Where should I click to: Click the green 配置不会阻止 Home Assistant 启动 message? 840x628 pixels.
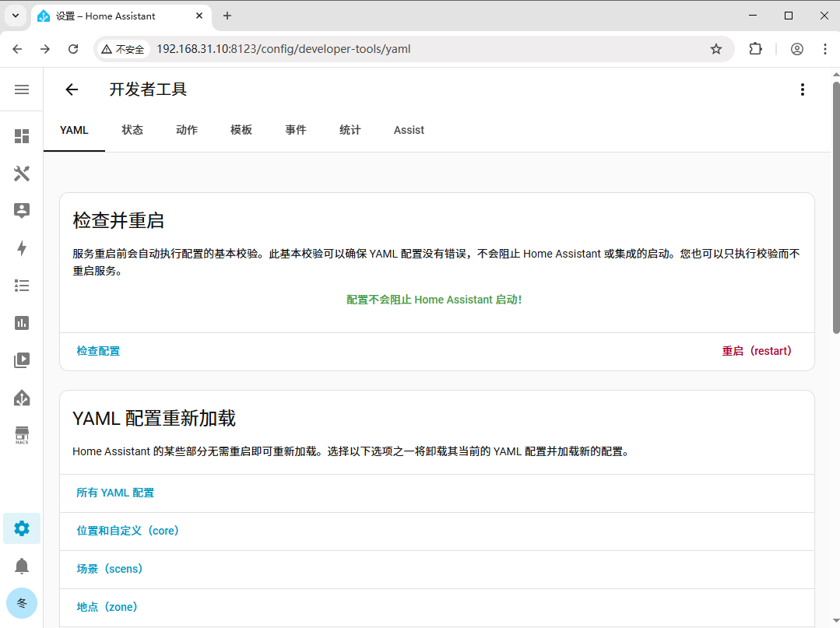pos(434,300)
